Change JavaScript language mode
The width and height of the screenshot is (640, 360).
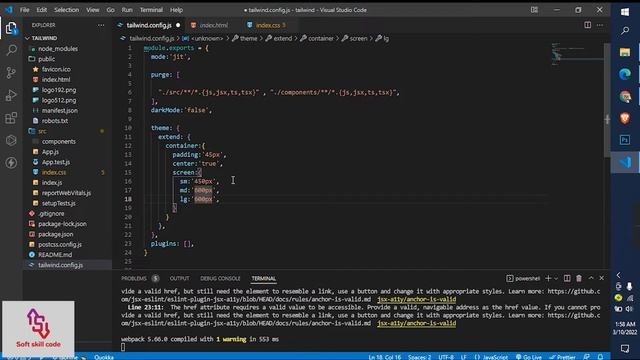[x=495, y=357]
